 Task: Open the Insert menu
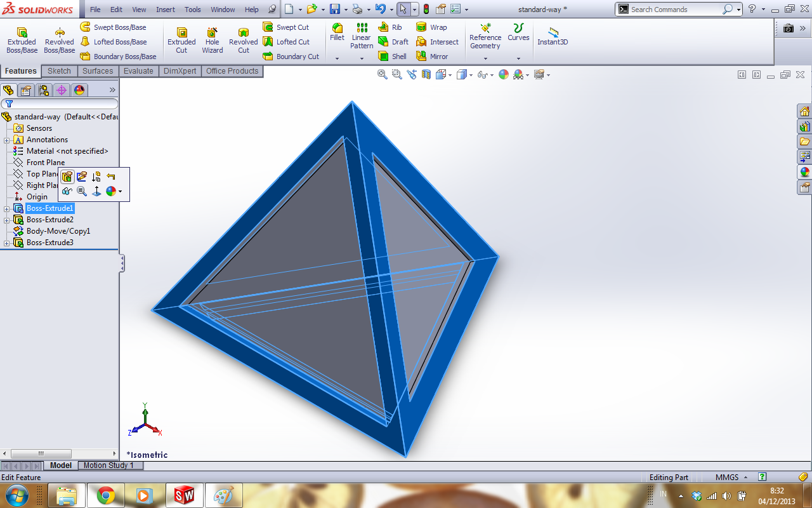(x=166, y=10)
